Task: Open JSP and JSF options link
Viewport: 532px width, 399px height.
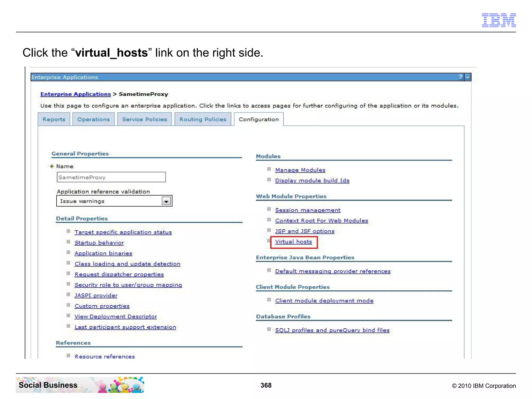Action: pyautogui.click(x=305, y=231)
